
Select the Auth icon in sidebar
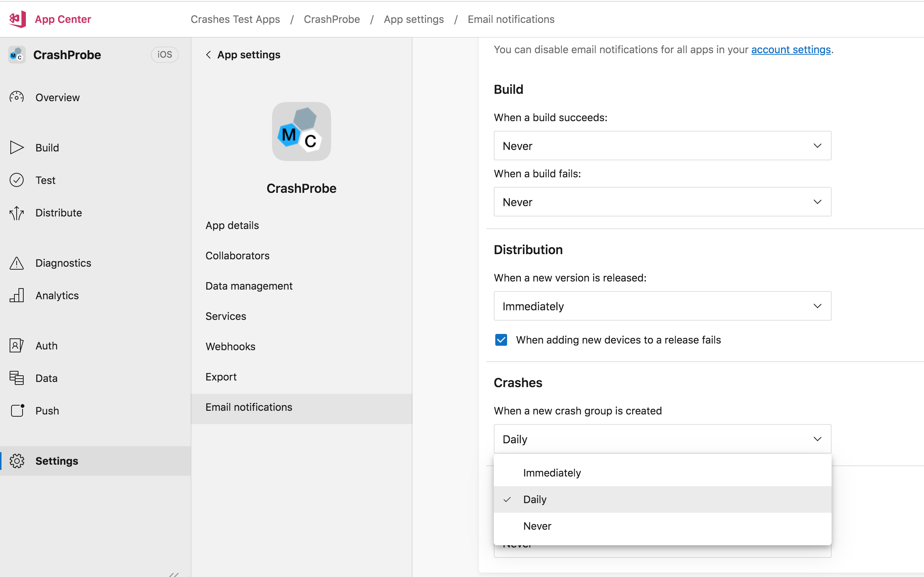(17, 345)
